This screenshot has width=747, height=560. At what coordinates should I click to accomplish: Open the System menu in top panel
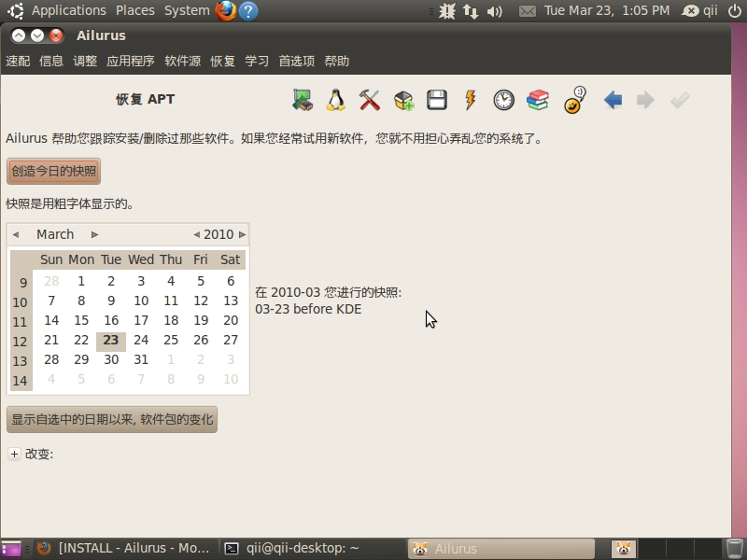[x=187, y=10]
